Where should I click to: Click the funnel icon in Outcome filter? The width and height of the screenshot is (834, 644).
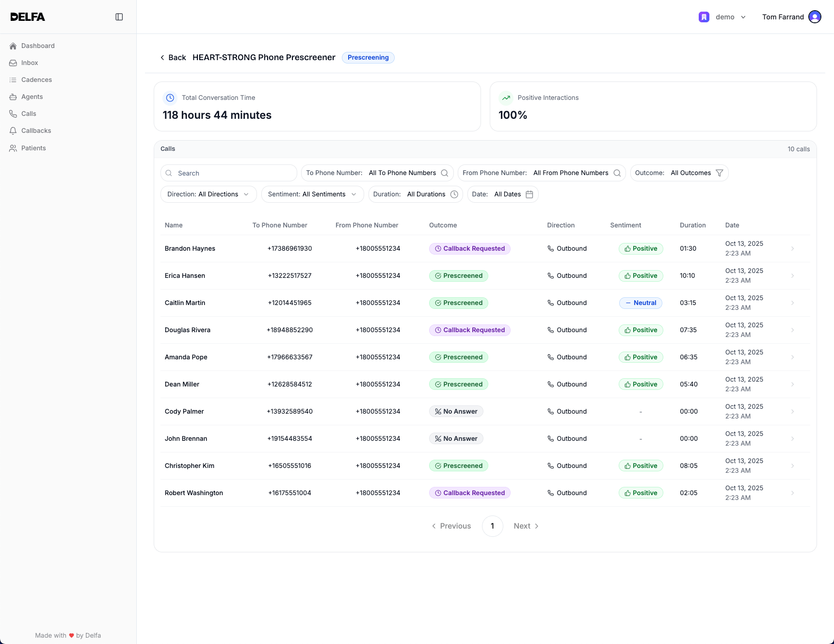click(x=720, y=173)
